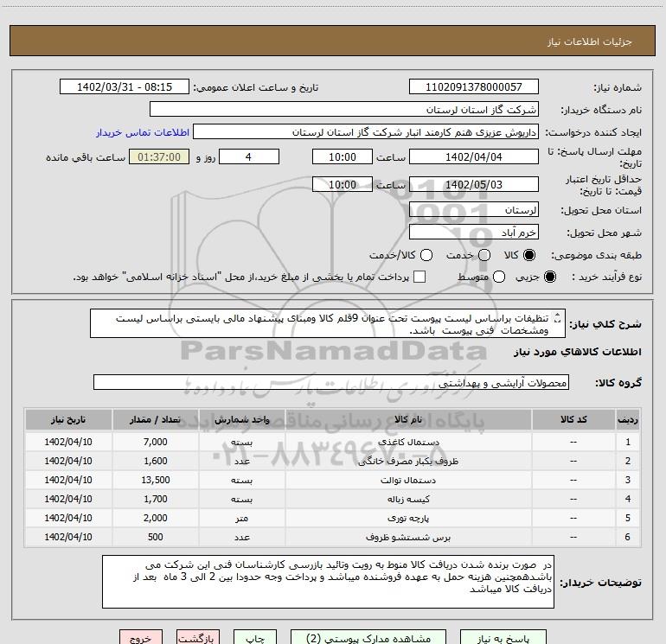666x644 pixels.
Task: Open the اطلاعات تماس خریدار link
Action: click(143, 132)
